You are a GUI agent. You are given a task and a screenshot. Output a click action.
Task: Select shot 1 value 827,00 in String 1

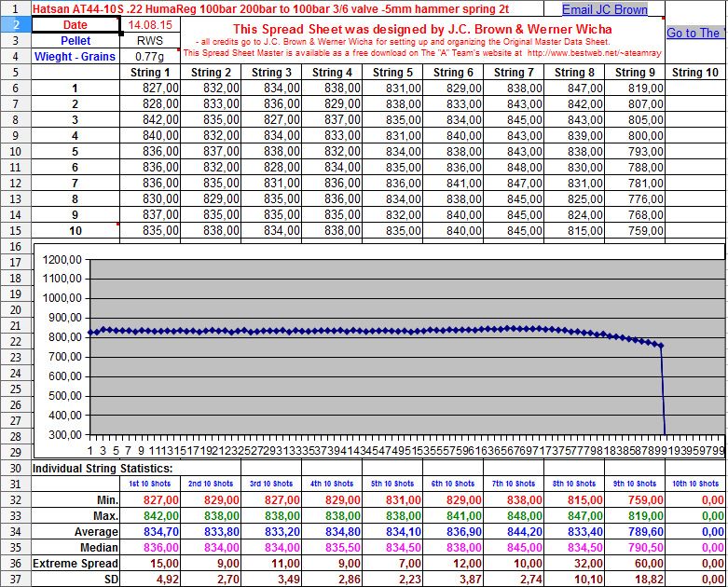click(150, 89)
